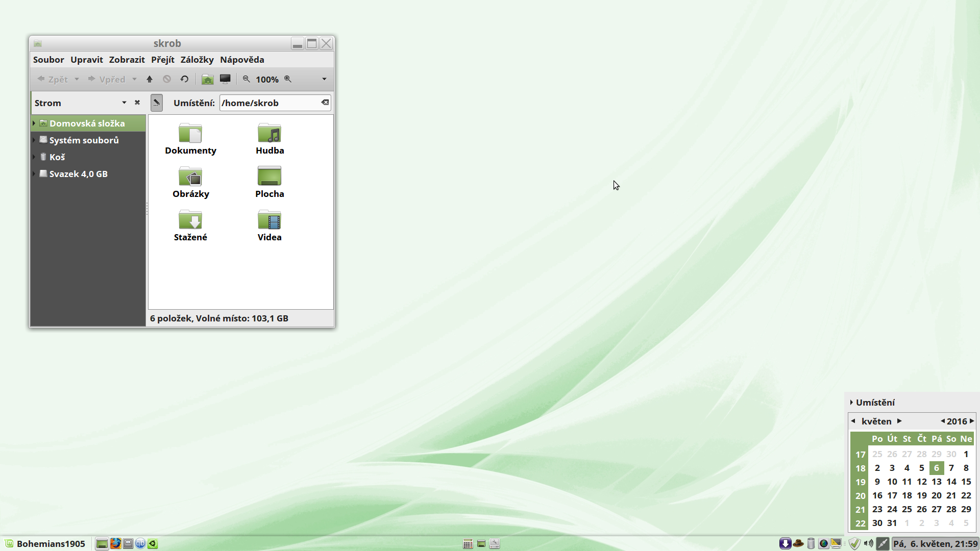Open the Nápověda menu
980x551 pixels.
pos(242,60)
